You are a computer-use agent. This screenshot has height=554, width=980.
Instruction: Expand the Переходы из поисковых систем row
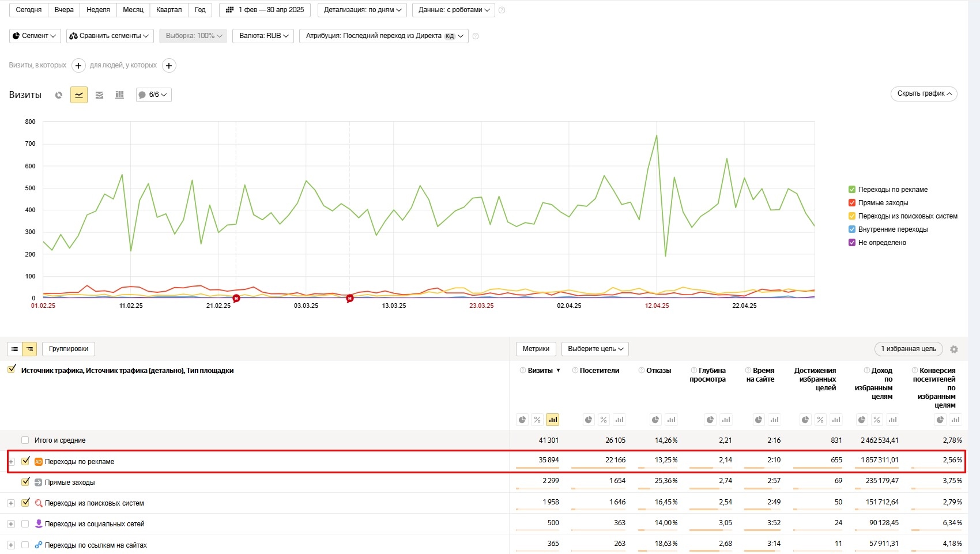pyautogui.click(x=11, y=503)
